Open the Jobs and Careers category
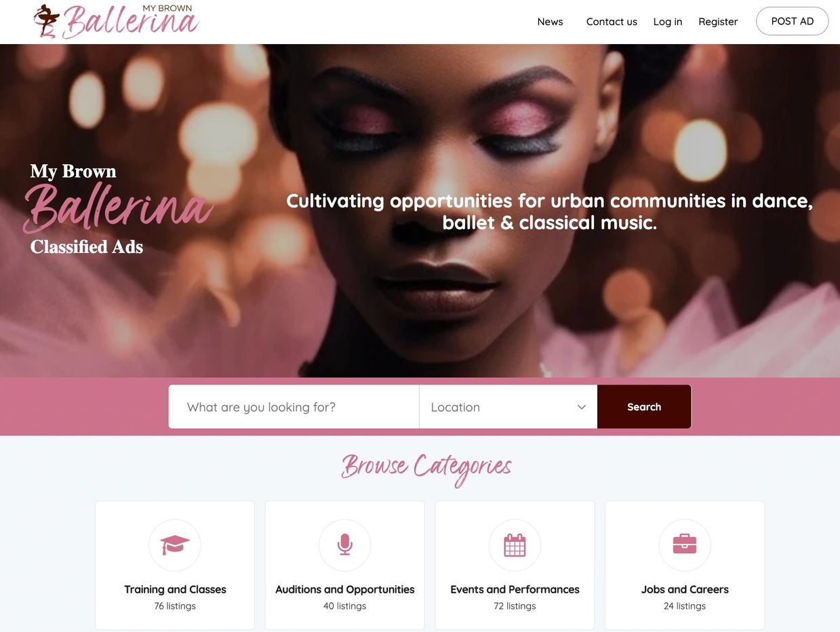The height and width of the screenshot is (632, 840). click(685, 565)
